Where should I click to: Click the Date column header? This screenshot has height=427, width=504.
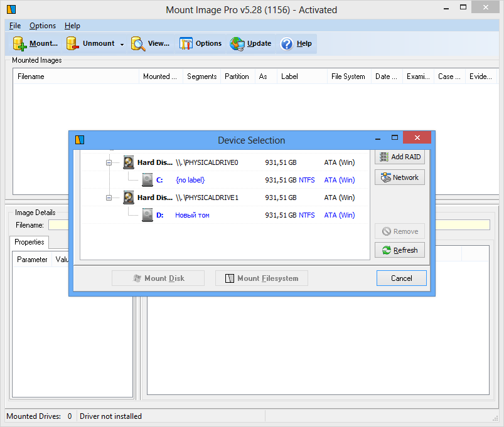tap(387, 76)
